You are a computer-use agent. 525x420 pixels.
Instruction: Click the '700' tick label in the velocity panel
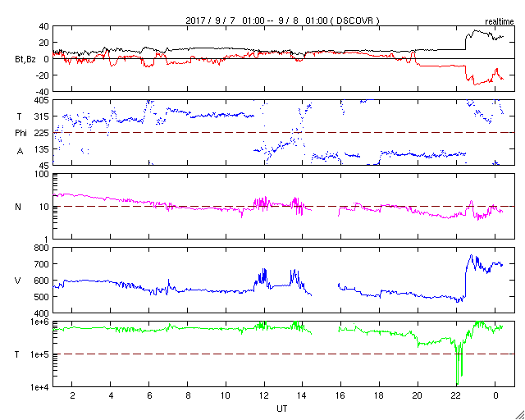pos(42,264)
